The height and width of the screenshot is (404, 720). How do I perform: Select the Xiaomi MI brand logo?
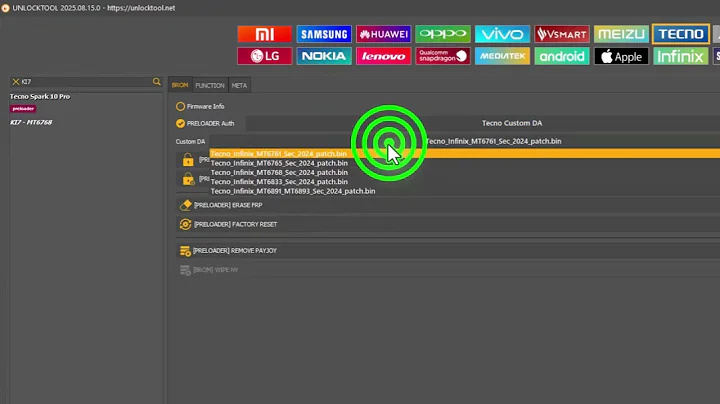point(264,34)
